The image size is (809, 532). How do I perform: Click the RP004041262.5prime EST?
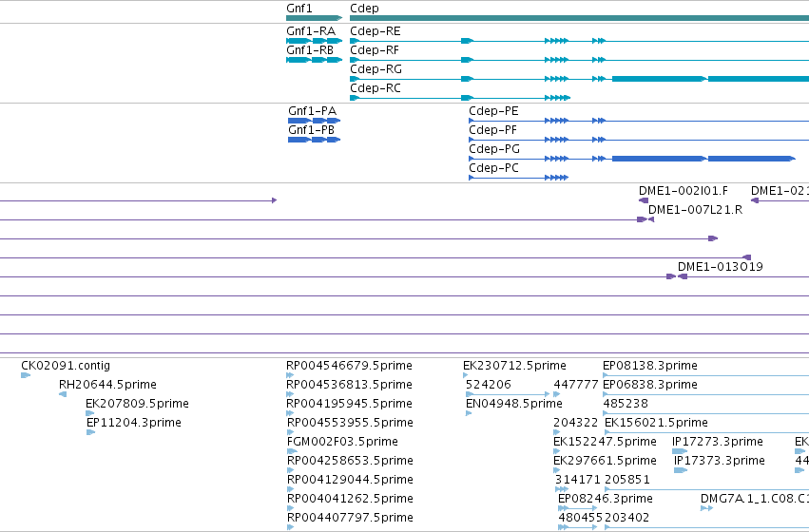[x=290, y=509]
